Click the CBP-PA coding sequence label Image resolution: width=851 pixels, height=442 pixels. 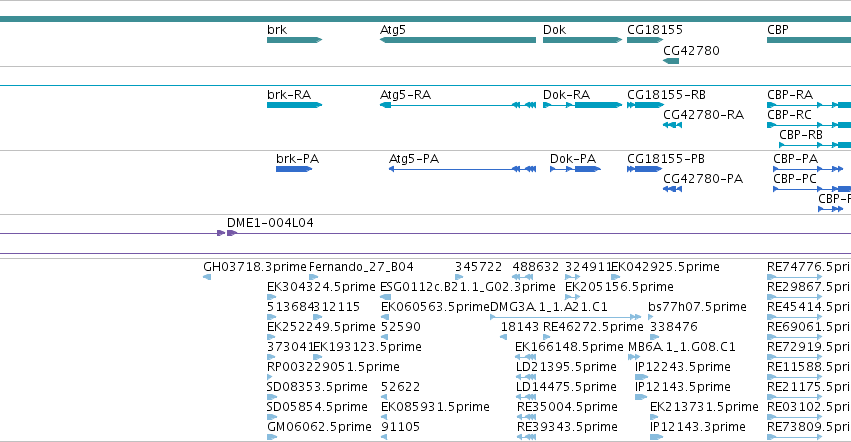click(795, 159)
